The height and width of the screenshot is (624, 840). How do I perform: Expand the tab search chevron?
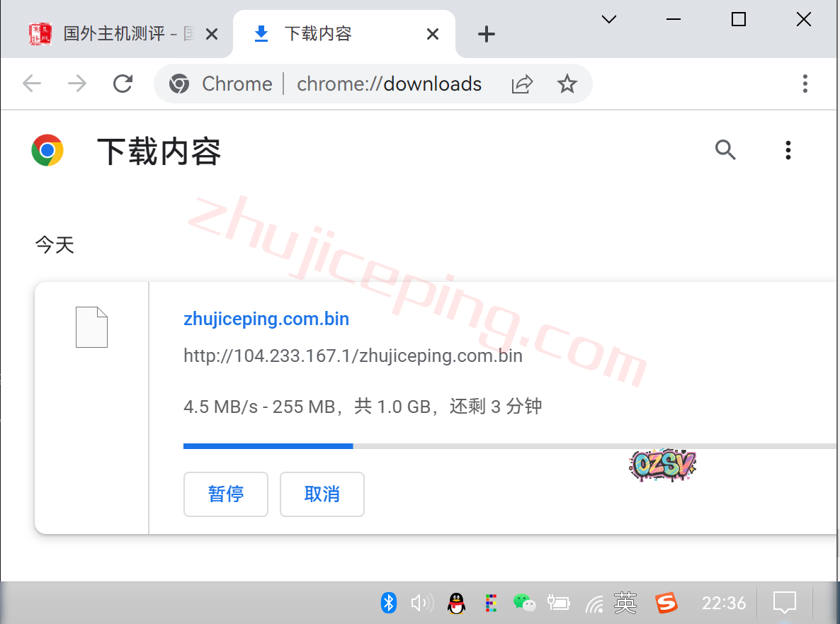(x=608, y=20)
